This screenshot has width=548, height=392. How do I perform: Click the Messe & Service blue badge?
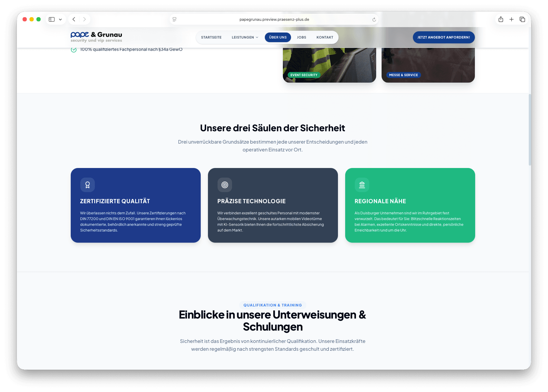(x=404, y=75)
